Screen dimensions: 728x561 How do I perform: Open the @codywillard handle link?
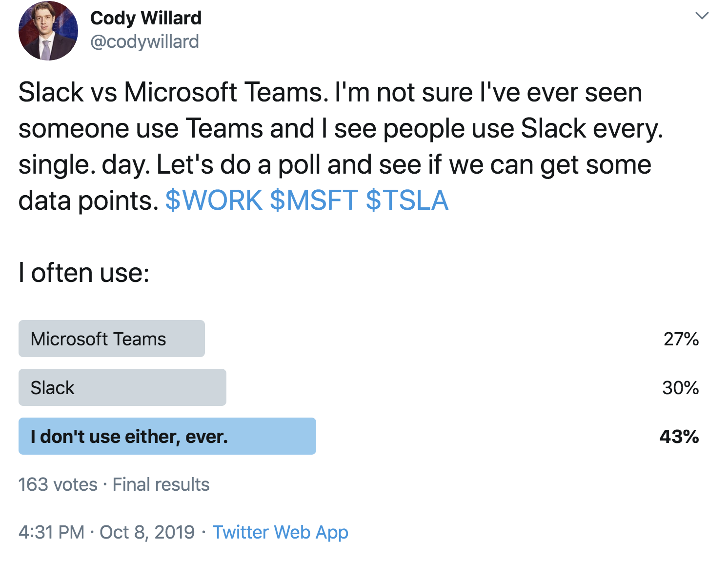point(145,42)
